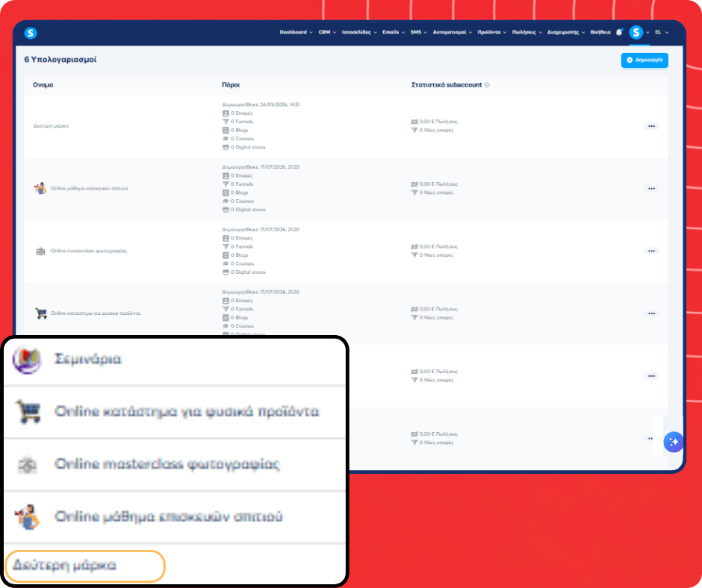Image resolution: width=702 pixels, height=588 pixels.
Task: Expand the Διαχειριστής menu
Action: pyautogui.click(x=566, y=32)
